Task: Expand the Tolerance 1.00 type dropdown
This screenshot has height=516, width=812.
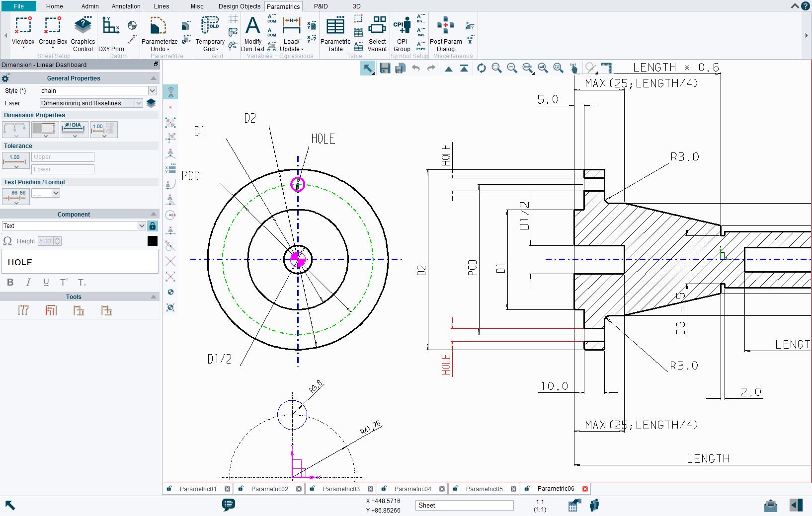Action: (x=16, y=161)
